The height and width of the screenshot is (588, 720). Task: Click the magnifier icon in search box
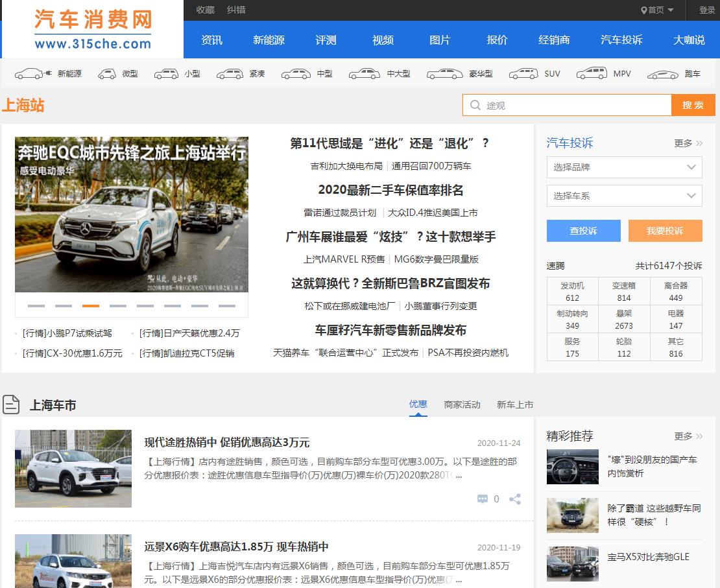475,105
